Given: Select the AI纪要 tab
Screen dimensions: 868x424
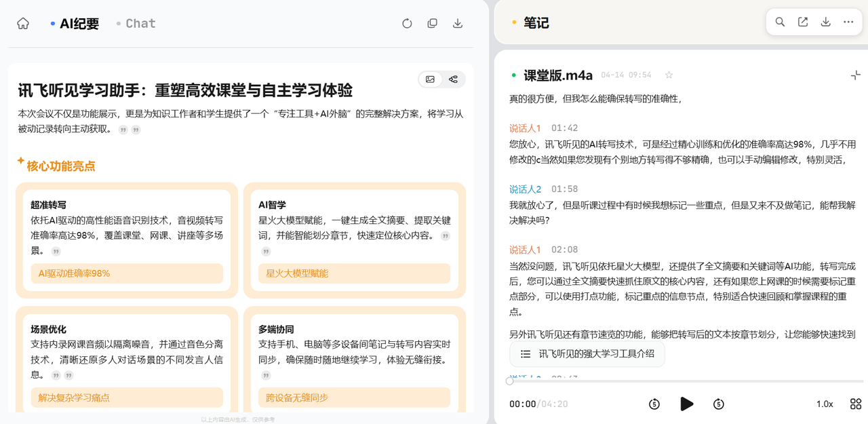Looking at the screenshot, I should click(x=79, y=24).
